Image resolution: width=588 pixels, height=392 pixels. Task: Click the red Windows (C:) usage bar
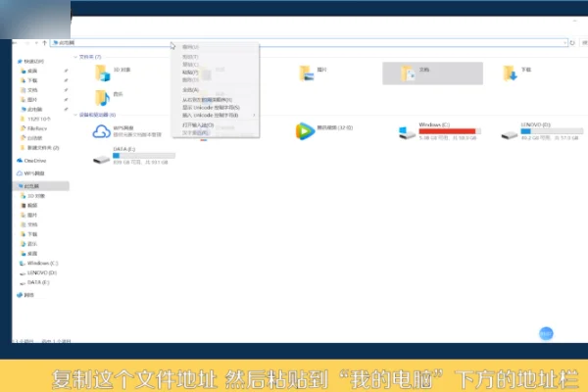[x=450, y=131]
